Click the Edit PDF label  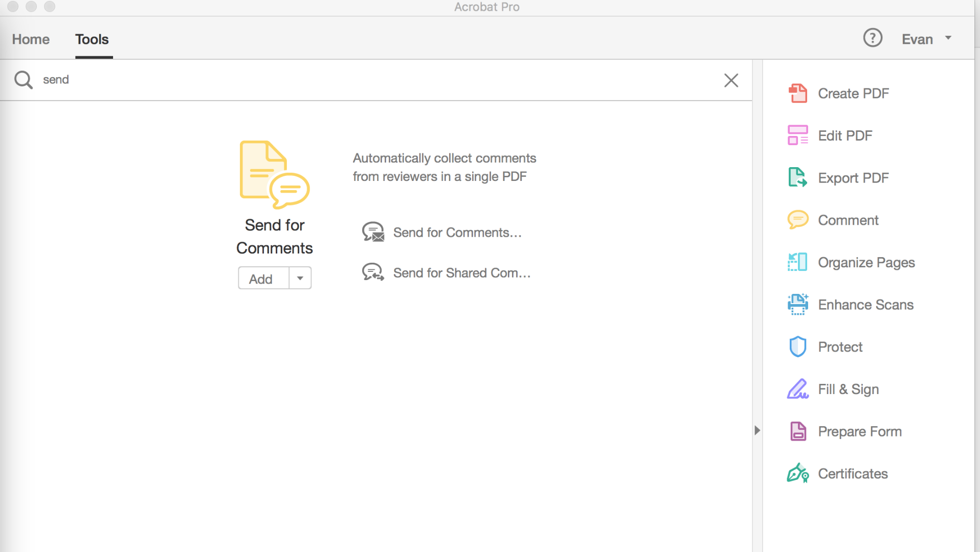click(x=845, y=136)
